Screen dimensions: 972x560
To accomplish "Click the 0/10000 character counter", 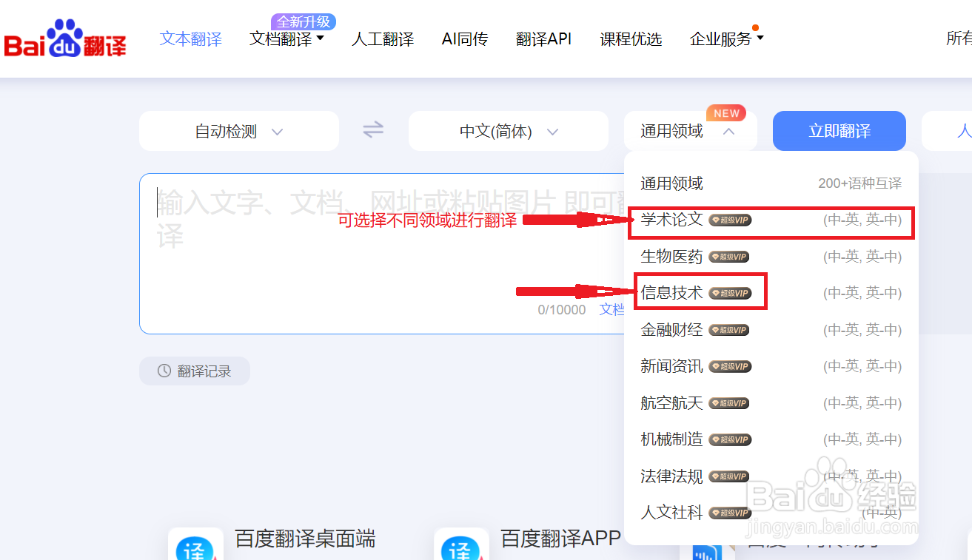I will pyautogui.click(x=562, y=310).
